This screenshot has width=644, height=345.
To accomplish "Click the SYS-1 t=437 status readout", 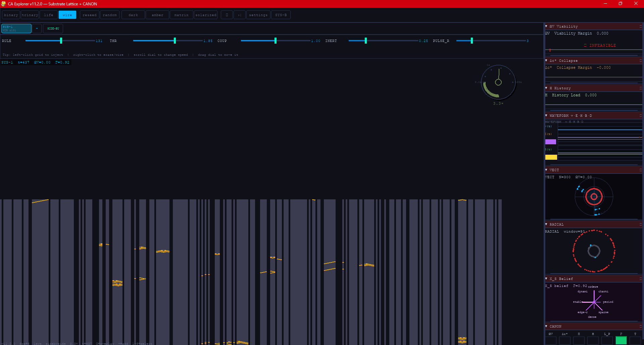I will [35, 62].
